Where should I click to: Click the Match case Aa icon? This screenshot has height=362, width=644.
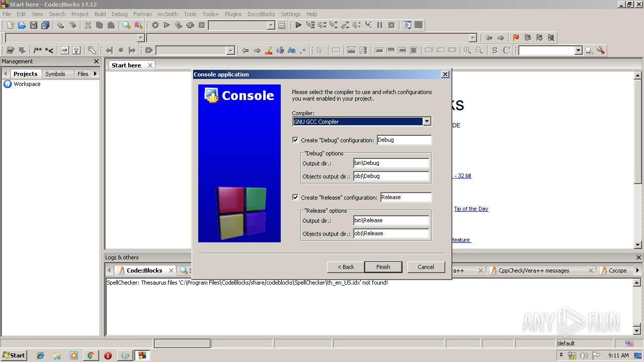coord(291,50)
